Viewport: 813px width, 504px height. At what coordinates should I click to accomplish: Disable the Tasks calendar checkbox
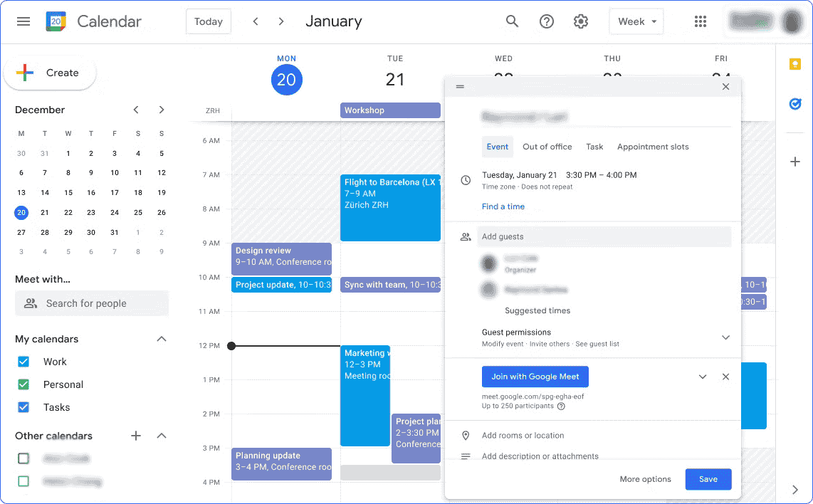(23, 407)
